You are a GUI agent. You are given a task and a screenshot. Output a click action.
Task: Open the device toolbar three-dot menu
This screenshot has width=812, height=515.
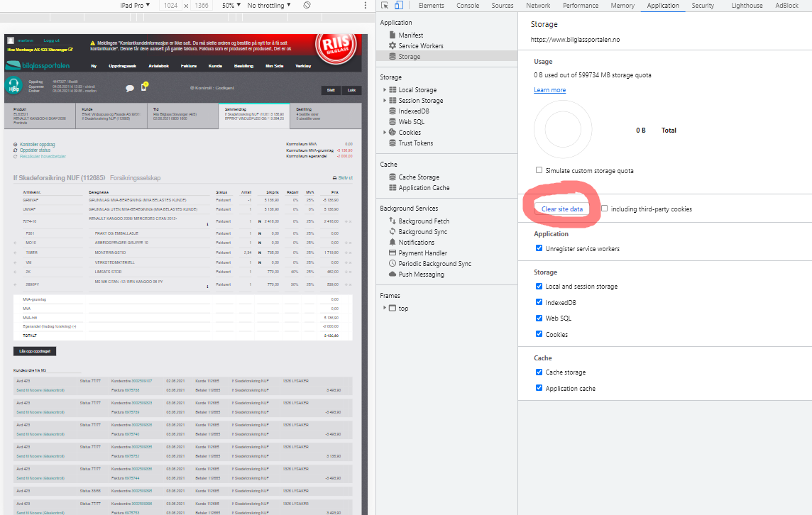click(x=365, y=5)
